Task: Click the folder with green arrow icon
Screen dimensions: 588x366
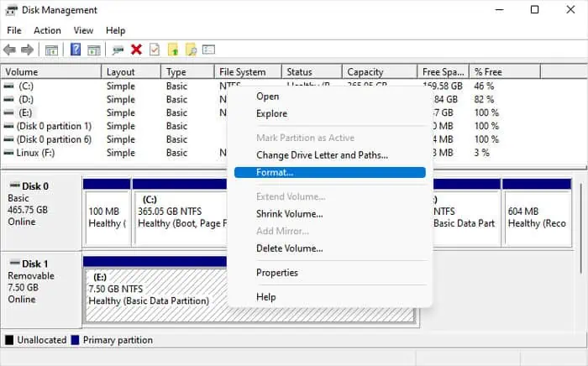Action: coord(173,50)
